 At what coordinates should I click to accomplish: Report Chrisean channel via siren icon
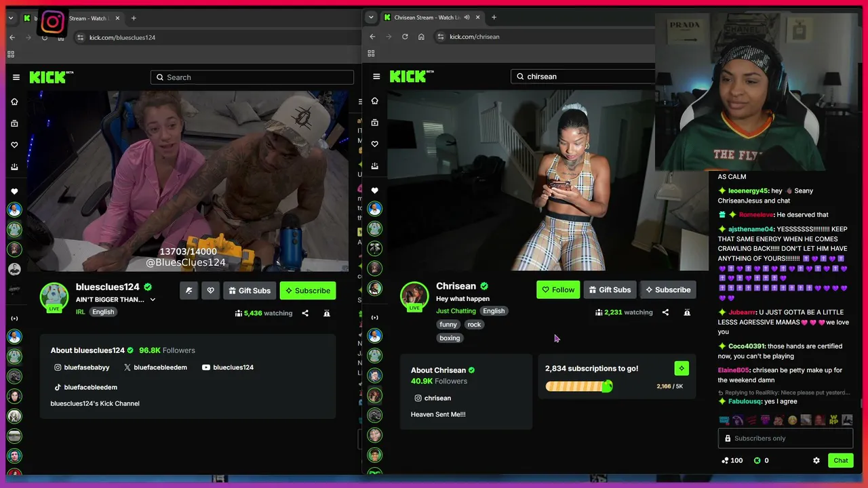click(x=687, y=312)
